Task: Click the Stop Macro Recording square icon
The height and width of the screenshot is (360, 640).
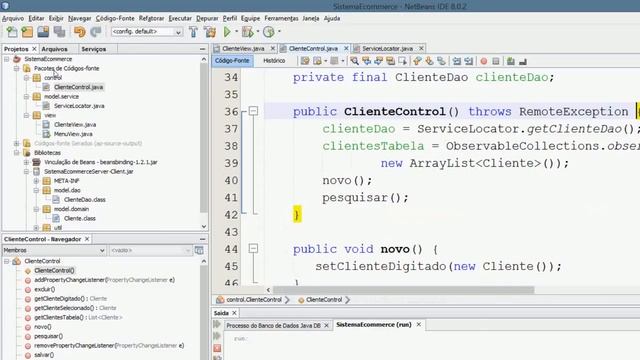Action: (x=496, y=61)
